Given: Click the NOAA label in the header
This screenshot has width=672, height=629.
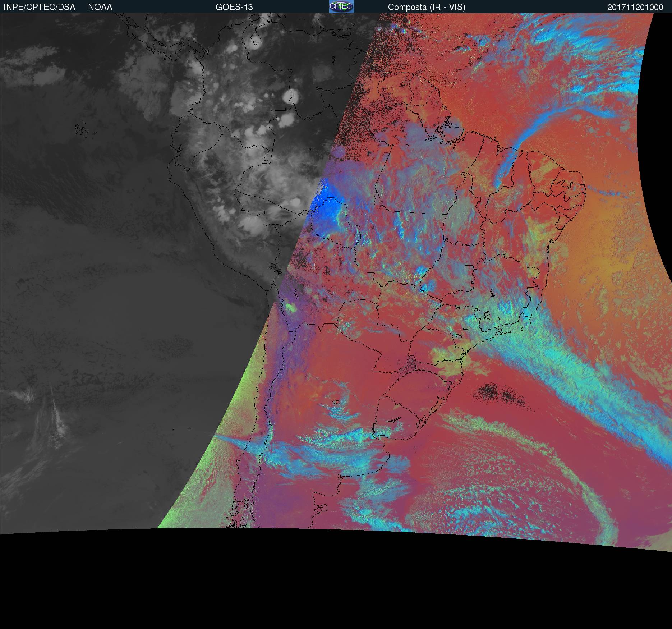Looking at the screenshot, I should (100, 7).
